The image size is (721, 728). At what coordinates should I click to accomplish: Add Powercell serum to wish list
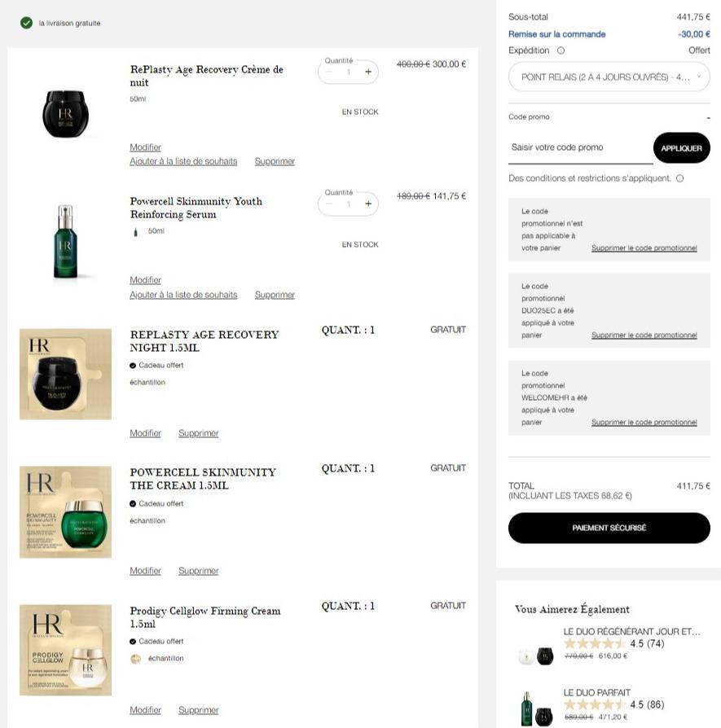pos(183,295)
